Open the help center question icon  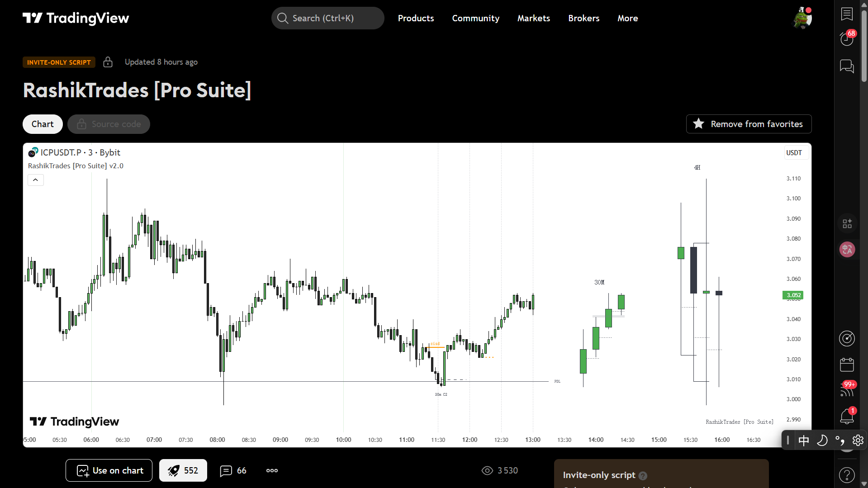(847, 475)
